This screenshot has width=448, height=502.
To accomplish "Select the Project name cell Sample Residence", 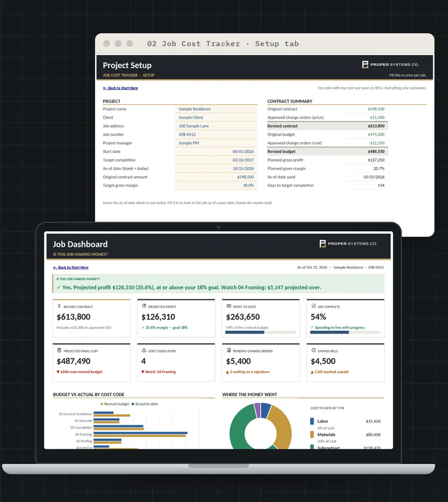I will tap(216, 109).
